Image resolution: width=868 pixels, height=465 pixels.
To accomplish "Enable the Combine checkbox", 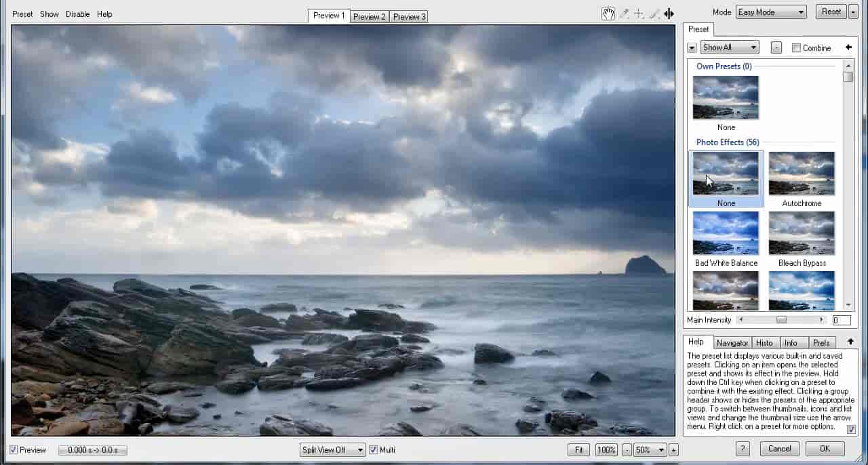I will 796,48.
